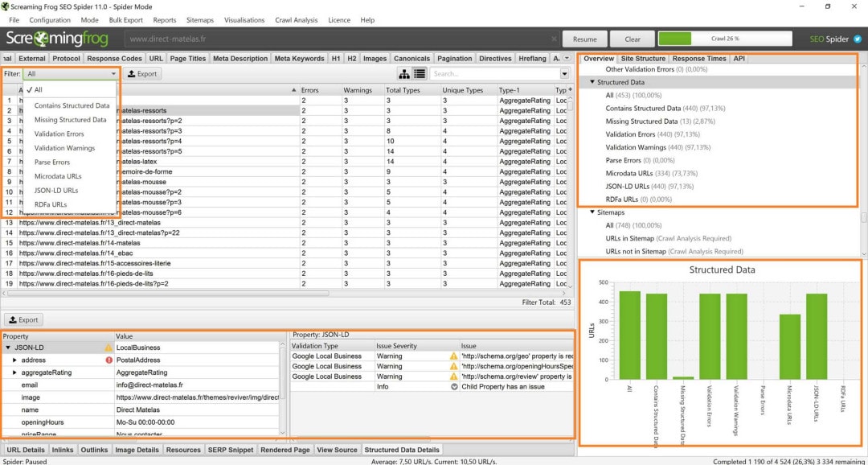The width and height of the screenshot is (868, 465).
Task: Expand the overflow tabs dropdown arrow
Action: (x=568, y=59)
